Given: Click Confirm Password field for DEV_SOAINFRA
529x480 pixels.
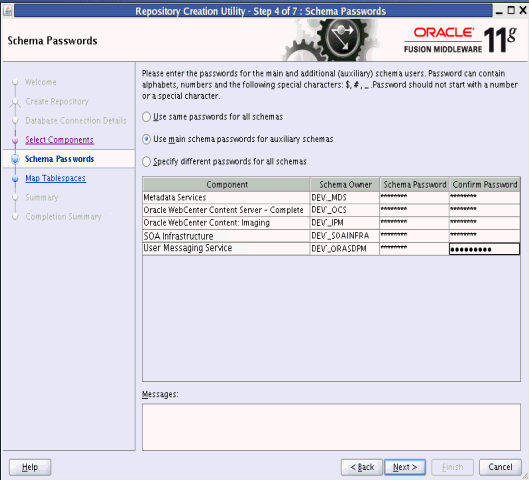Looking at the screenshot, I should click(484, 236).
